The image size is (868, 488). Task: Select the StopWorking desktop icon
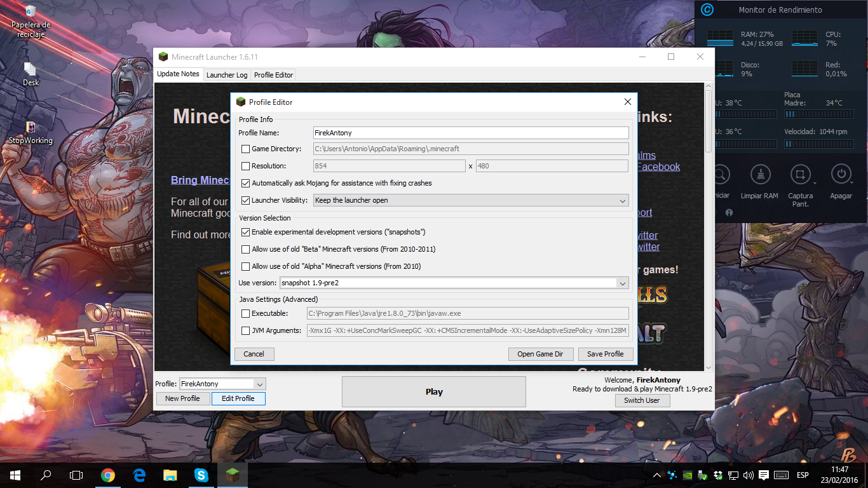pos(30,129)
